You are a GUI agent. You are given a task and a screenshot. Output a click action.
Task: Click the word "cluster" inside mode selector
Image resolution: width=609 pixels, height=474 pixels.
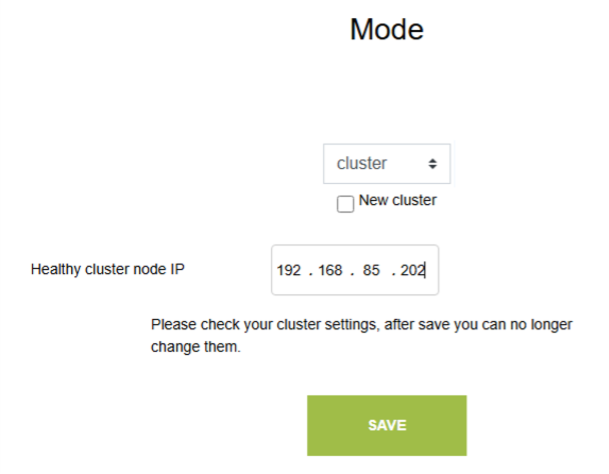[362, 164]
